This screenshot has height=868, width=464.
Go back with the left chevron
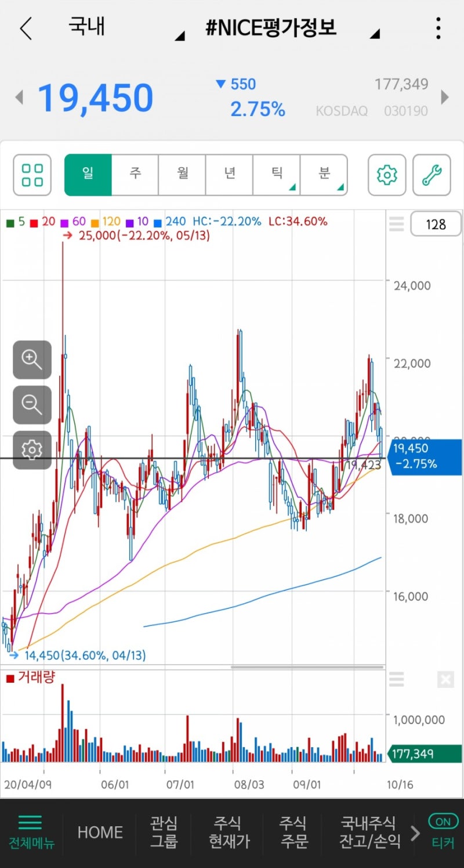click(26, 28)
